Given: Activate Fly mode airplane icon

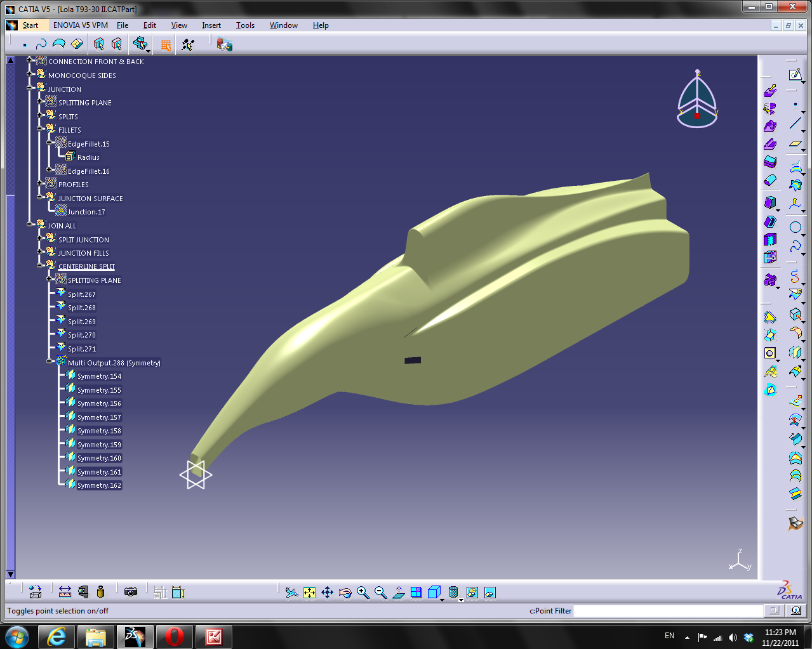Looking at the screenshot, I should [291, 593].
